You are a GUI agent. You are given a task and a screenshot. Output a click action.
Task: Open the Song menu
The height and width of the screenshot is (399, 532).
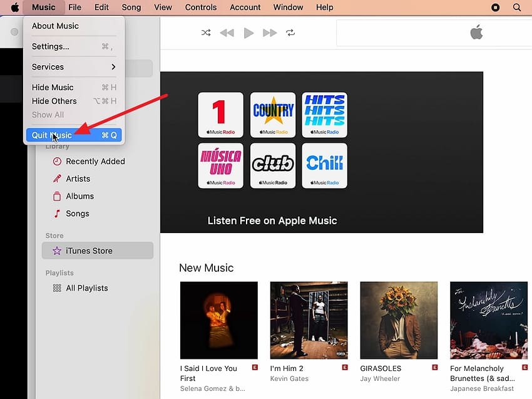[x=131, y=7]
